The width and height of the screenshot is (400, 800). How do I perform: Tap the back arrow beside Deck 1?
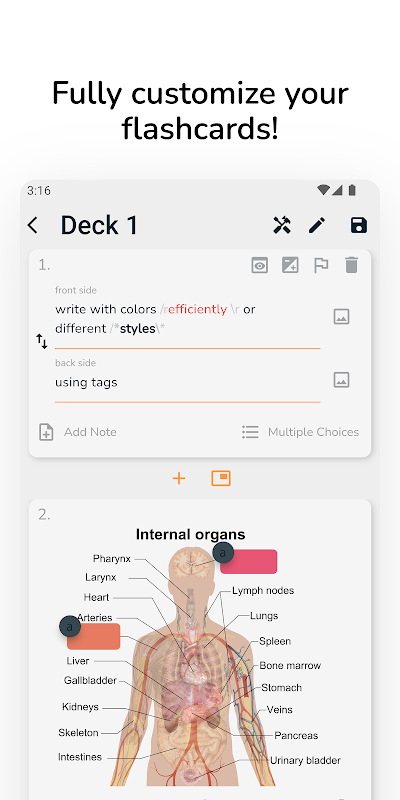coord(33,225)
